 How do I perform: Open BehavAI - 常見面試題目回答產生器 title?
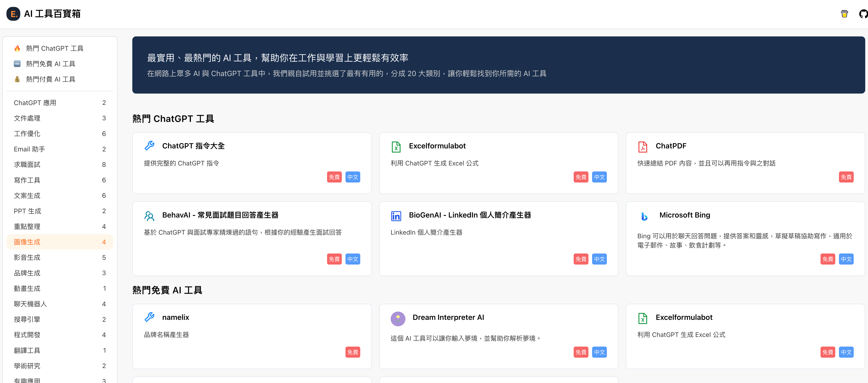coord(220,215)
